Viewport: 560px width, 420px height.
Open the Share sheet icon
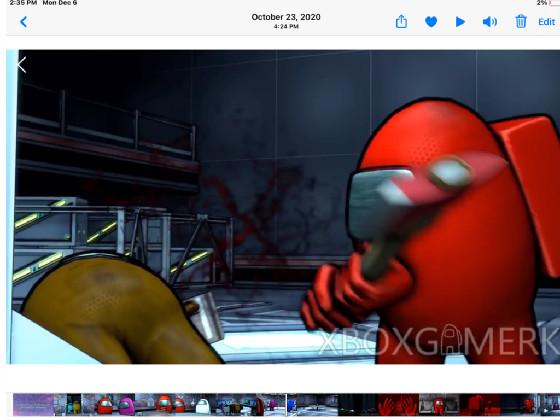pos(401,21)
